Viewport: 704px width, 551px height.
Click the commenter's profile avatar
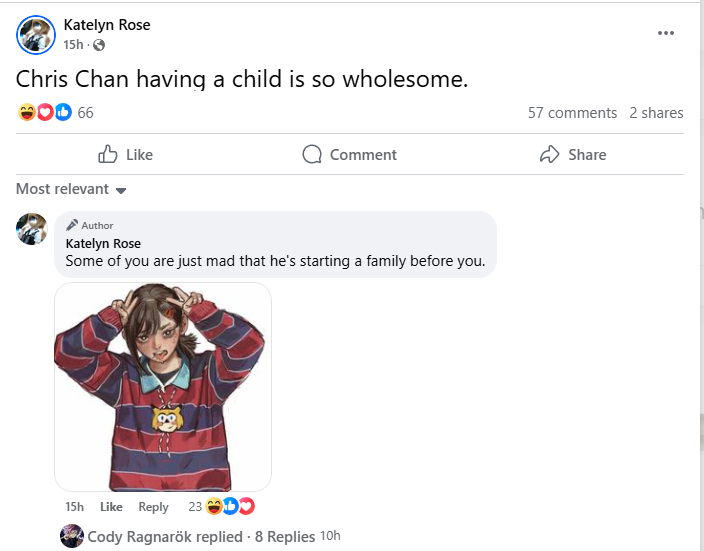32,229
